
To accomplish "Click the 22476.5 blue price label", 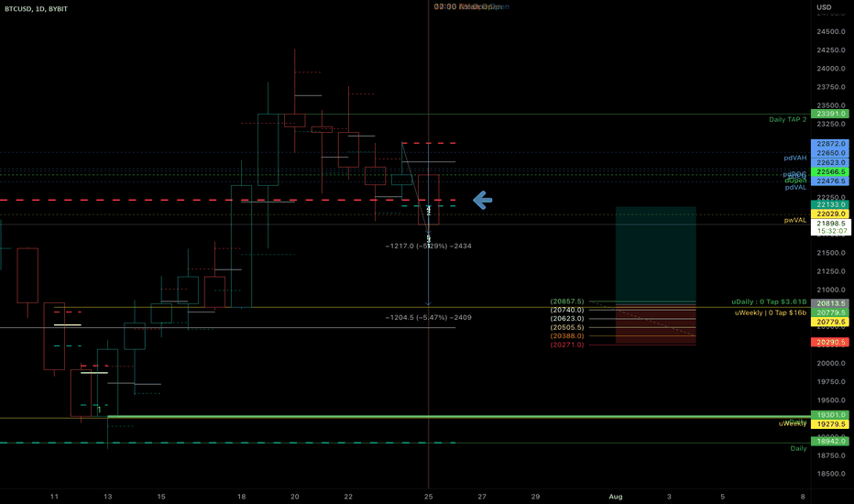I will point(830,181).
